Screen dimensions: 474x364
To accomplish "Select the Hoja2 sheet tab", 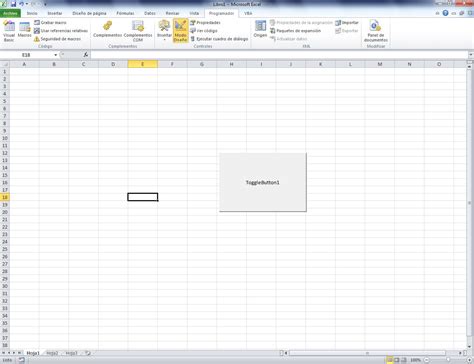I will [52, 353].
